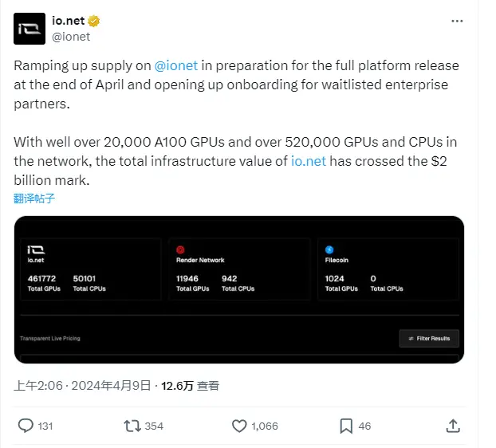
Task: Click the io.net profile avatar
Action: pyautogui.click(x=30, y=28)
